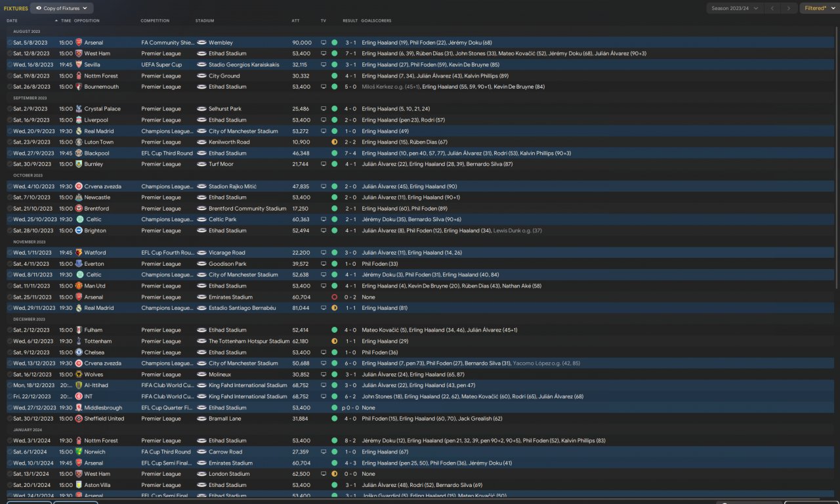Click the red loss indicator on the 25/11/2023 Arsenal row
The width and height of the screenshot is (840, 504).
click(x=334, y=297)
